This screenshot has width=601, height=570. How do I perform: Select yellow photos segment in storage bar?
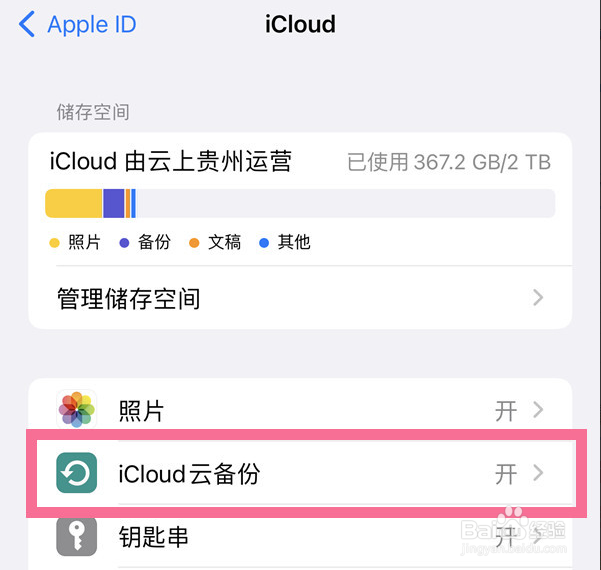point(74,203)
